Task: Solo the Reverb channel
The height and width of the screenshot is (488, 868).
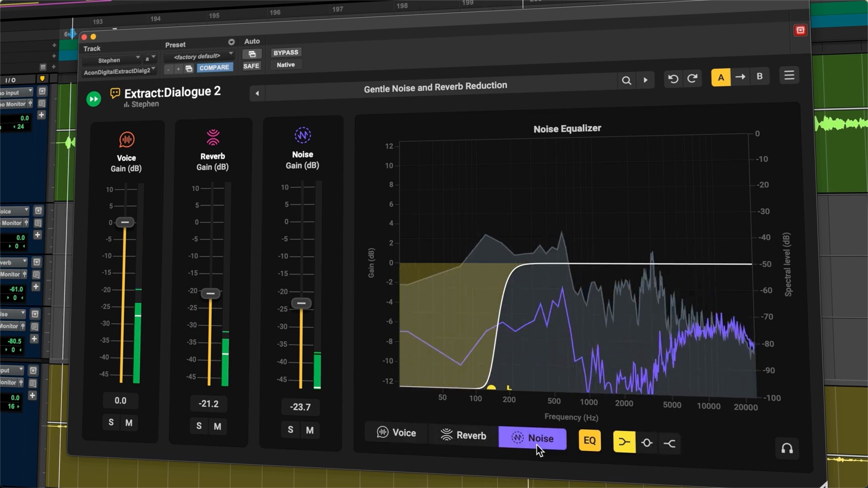Action: 199,426
